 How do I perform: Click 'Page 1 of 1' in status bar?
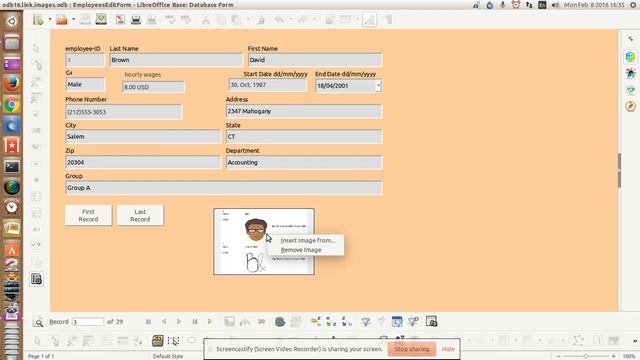(x=40, y=356)
